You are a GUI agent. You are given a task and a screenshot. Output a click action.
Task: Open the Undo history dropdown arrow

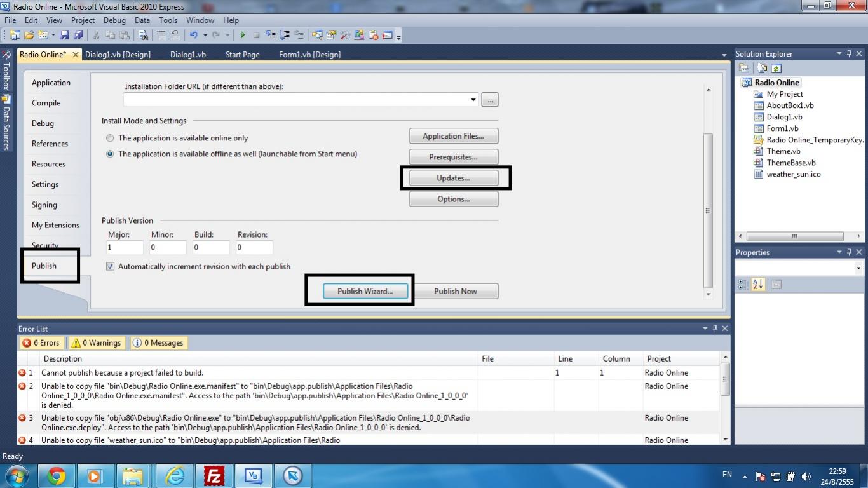coord(205,35)
